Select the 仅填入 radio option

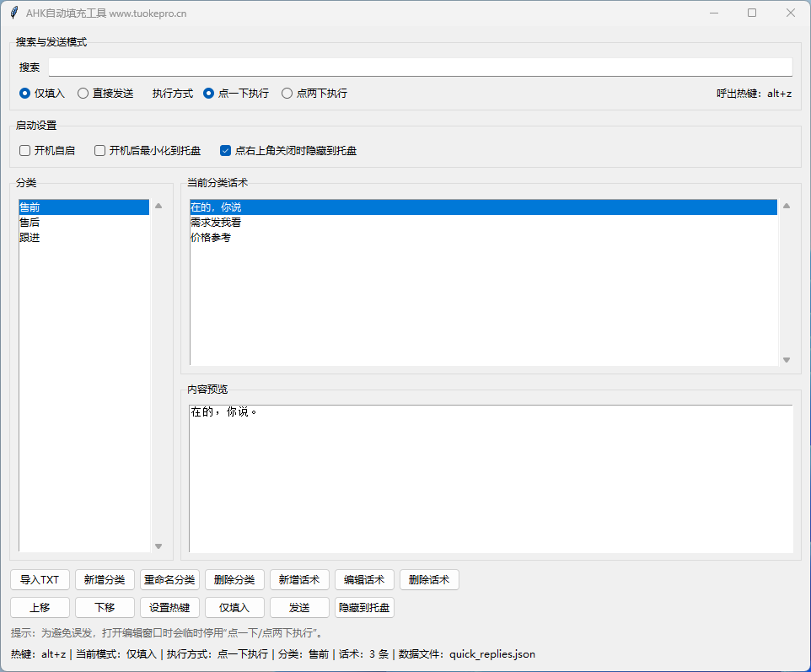(25, 94)
